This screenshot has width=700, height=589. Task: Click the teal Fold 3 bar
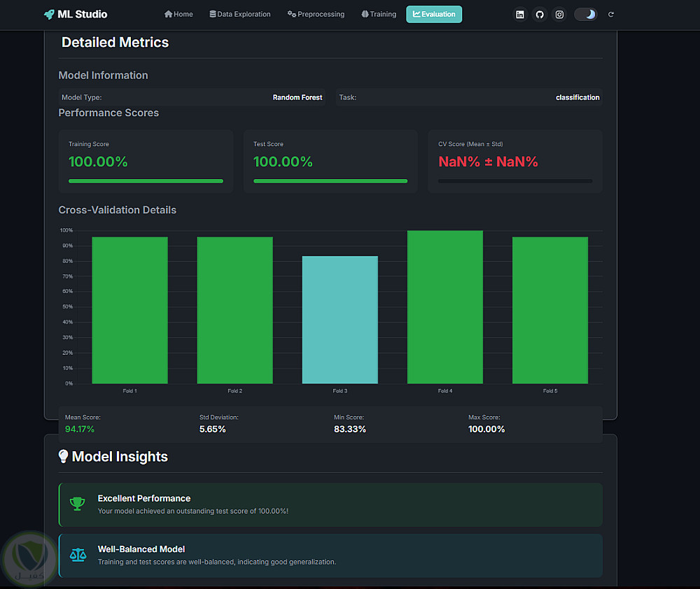coord(339,320)
